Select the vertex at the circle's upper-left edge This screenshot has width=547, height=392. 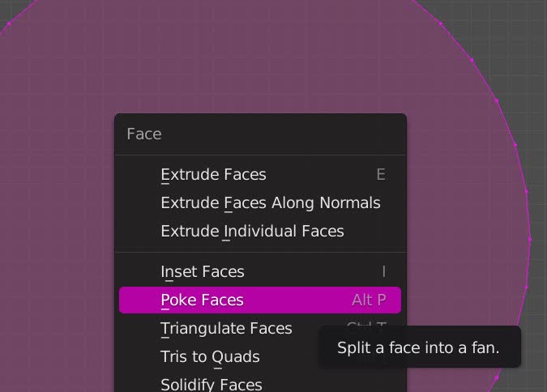(x=9, y=24)
